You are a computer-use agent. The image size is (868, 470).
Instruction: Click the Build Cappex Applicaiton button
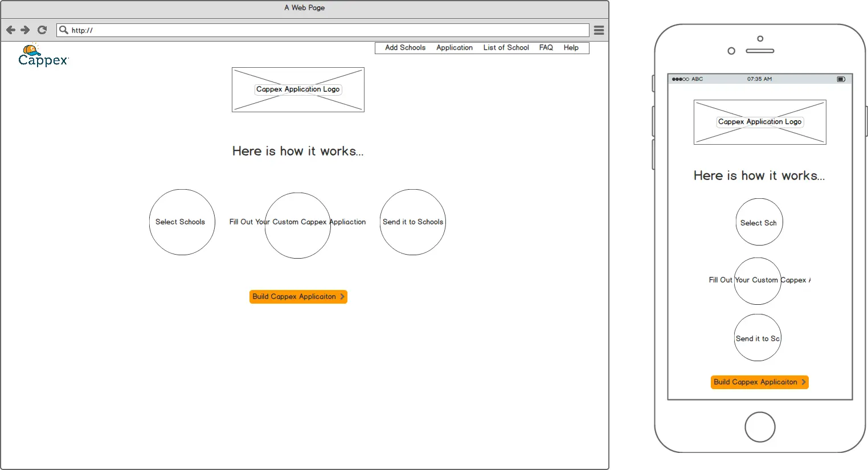coord(298,296)
